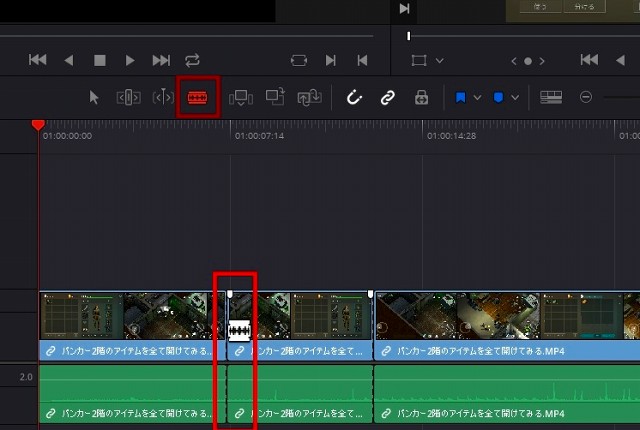Toggle loop playback
640x430 pixels.
(x=192, y=60)
